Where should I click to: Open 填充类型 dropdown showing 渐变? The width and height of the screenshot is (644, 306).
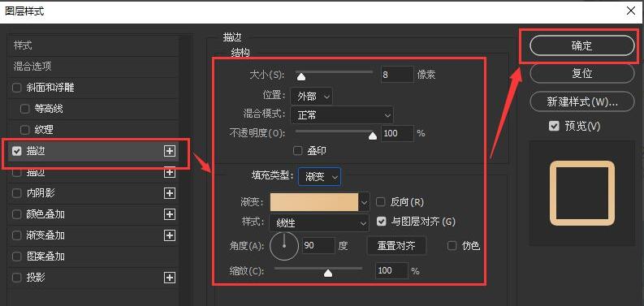319,177
